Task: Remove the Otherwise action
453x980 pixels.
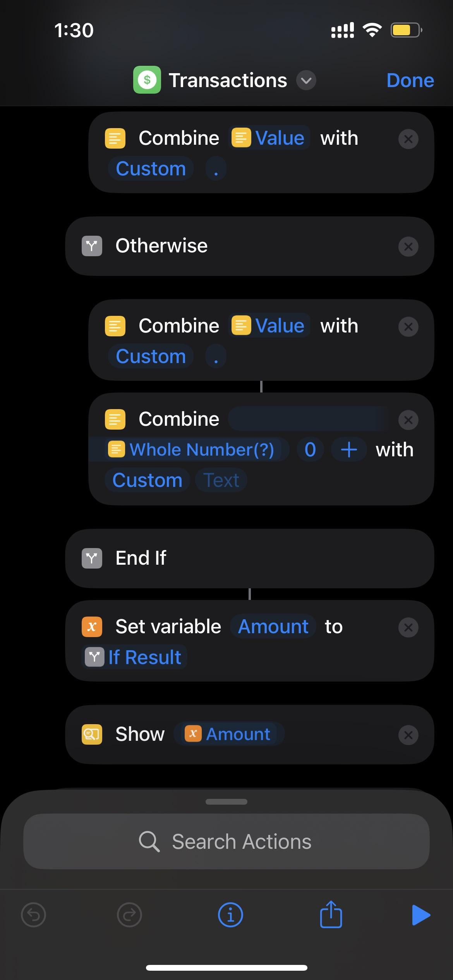Action: pos(408,247)
